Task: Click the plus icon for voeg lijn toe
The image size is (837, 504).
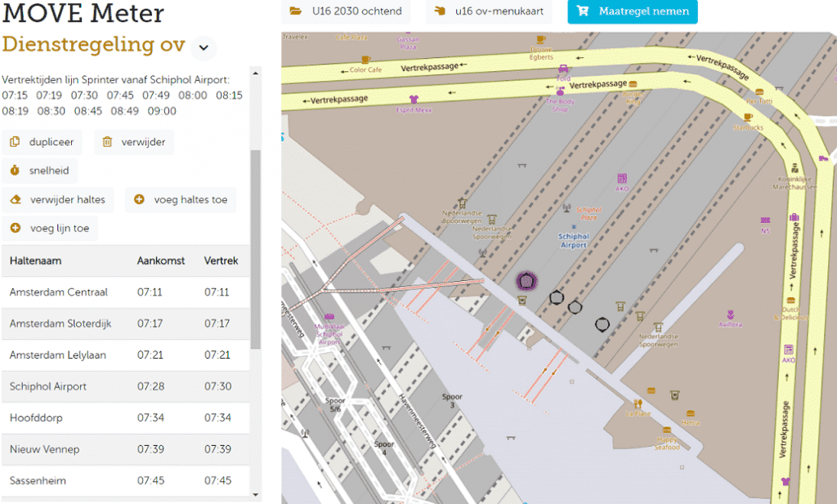Action: [x=15, y=229]
